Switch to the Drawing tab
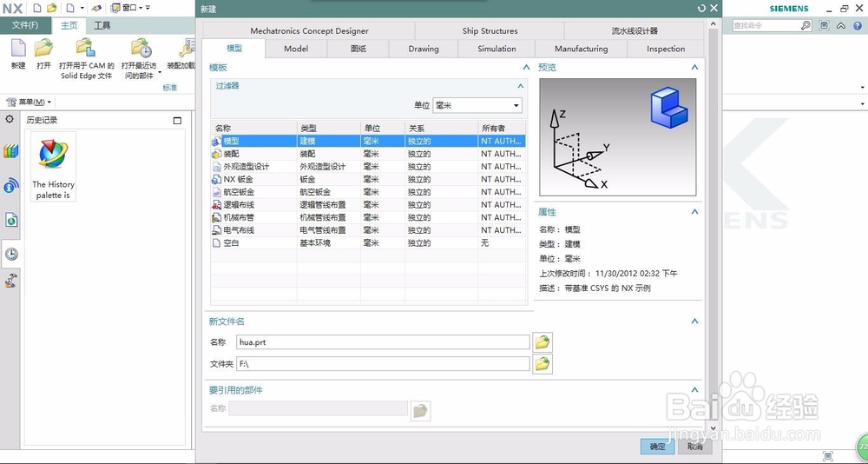Image resolution: width=868 pixels, height=464 pixels. [424, 49]
